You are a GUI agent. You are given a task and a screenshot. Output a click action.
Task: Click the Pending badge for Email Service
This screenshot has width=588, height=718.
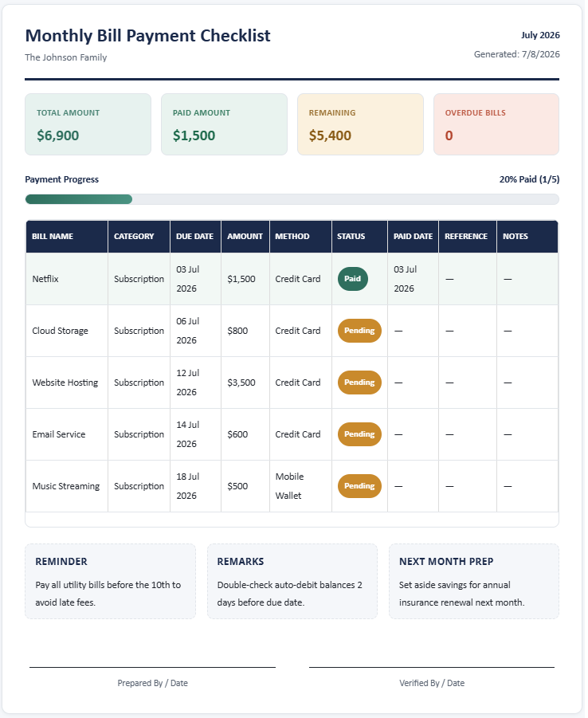[x=359, y=434]
